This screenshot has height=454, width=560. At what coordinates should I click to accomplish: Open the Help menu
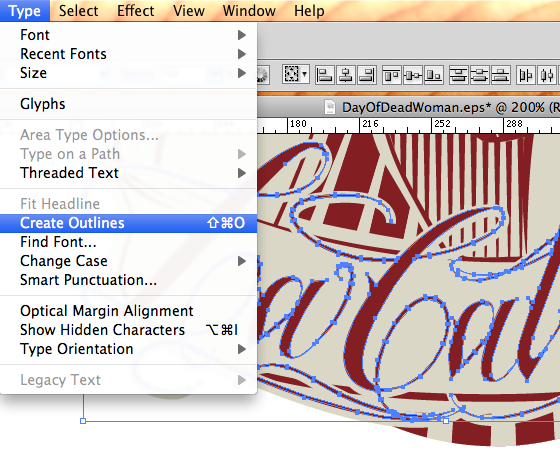coord(309,11)
